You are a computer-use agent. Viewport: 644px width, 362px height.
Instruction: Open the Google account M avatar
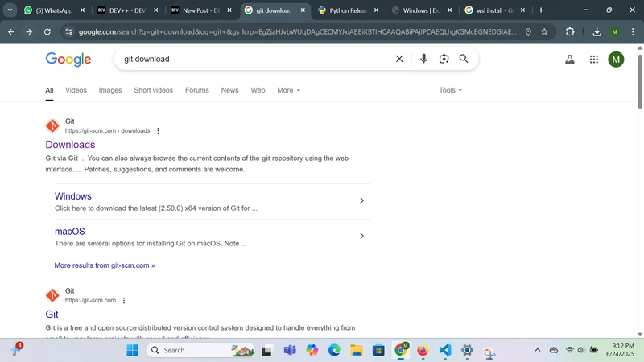[x=616, y=60]
